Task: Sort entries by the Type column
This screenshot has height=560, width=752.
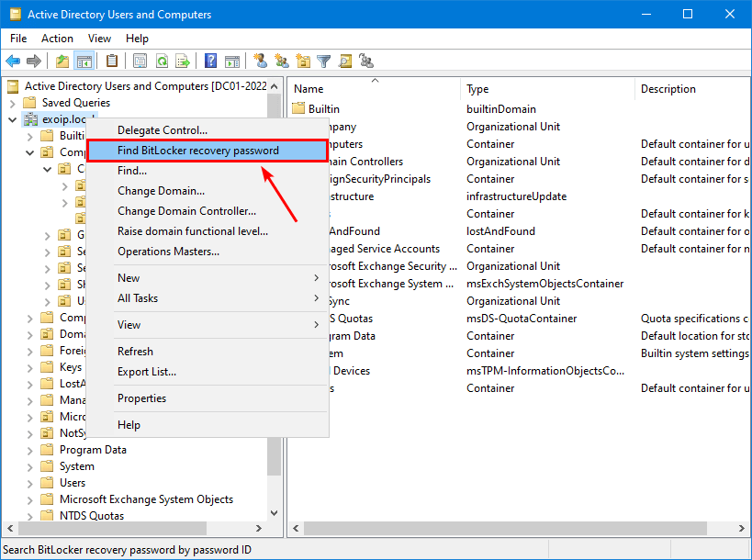Action: coord(478,88)
